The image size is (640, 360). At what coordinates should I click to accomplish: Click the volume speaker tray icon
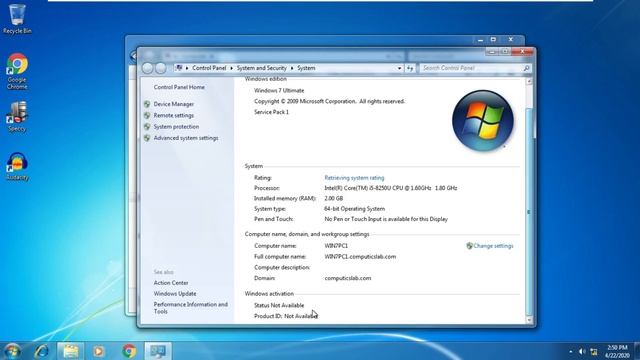[582, 351]
